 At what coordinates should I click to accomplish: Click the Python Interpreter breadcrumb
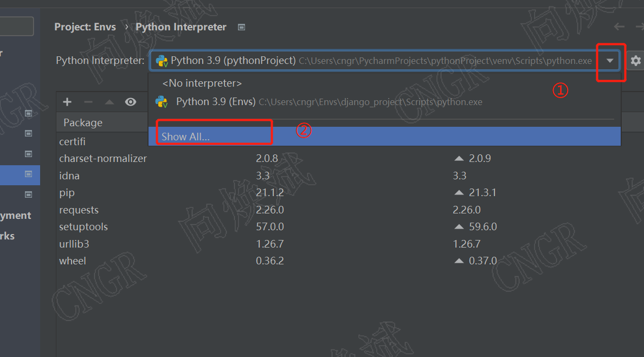181,27
